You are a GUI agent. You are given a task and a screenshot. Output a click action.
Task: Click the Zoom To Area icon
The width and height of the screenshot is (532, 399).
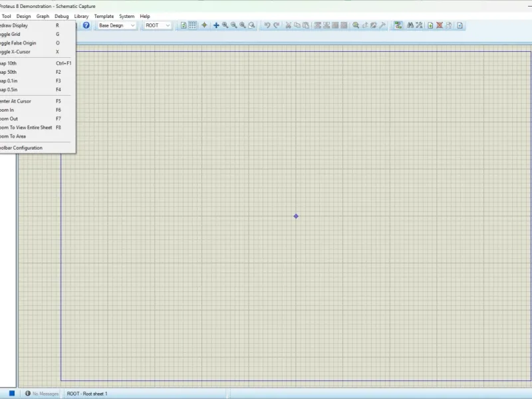pyautogui.click(x=252, y=25)
